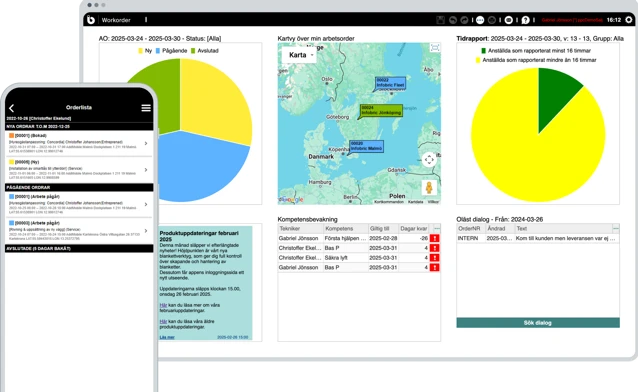
Task: Click the map pan/move camera control
Action: (x=429, y=160)
